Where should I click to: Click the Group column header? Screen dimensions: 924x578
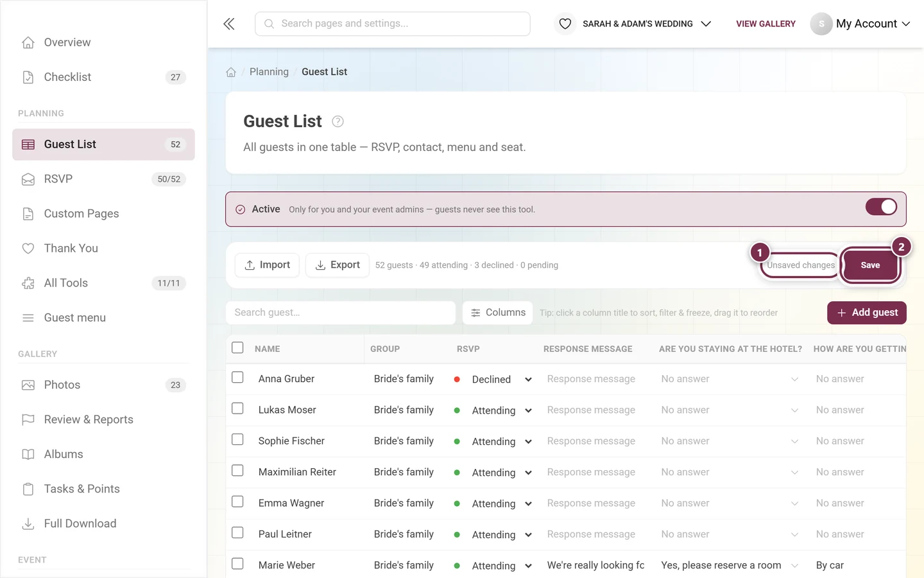coord(385,349)
